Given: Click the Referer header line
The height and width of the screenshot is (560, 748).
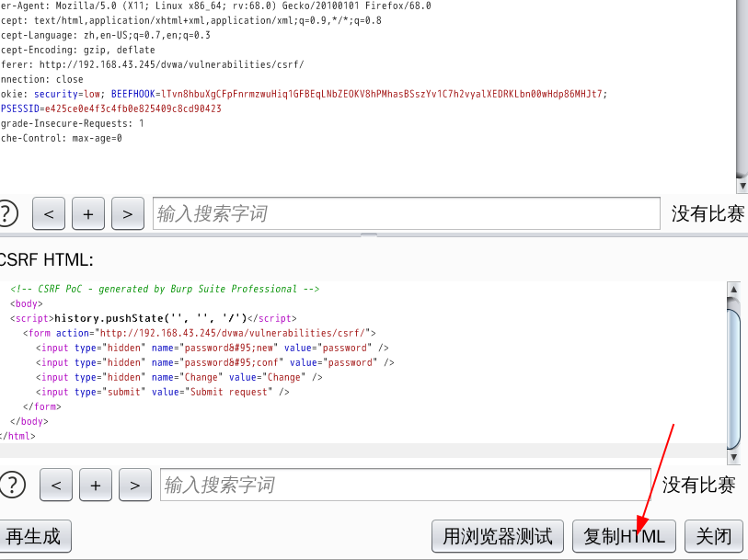Looking at the screenshot, I should pyautogui.click(x=152, y=64).
